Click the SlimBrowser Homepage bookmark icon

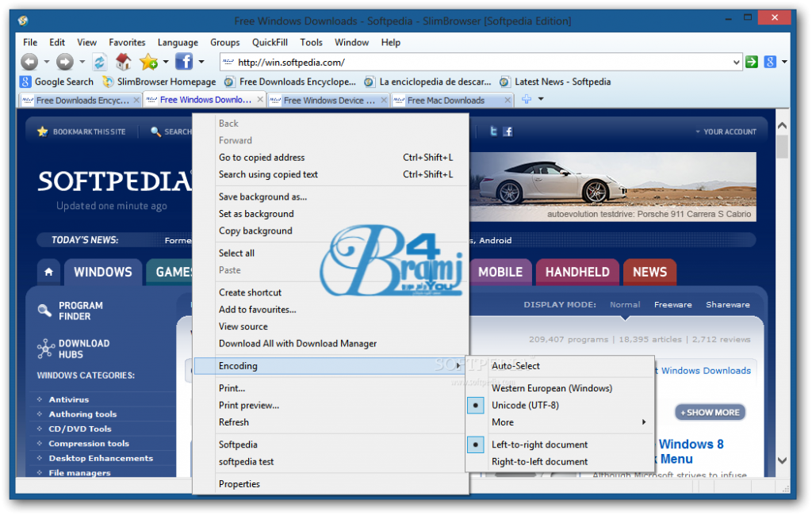[109, 82]
